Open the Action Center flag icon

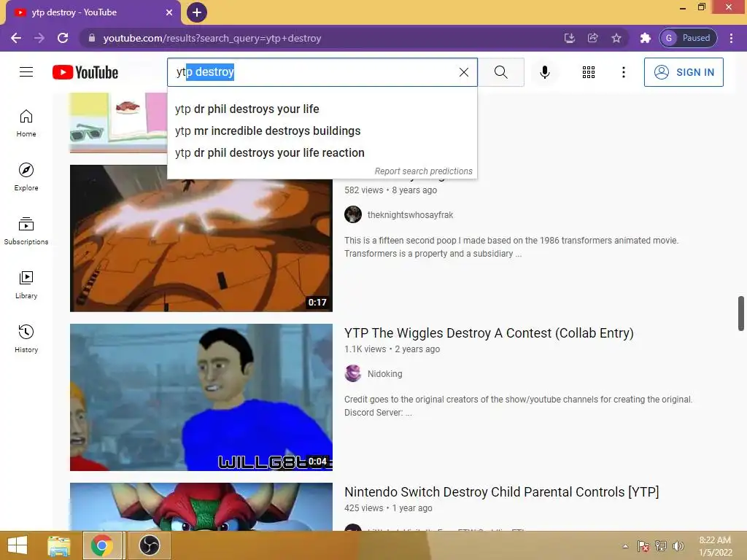[643, 546]
